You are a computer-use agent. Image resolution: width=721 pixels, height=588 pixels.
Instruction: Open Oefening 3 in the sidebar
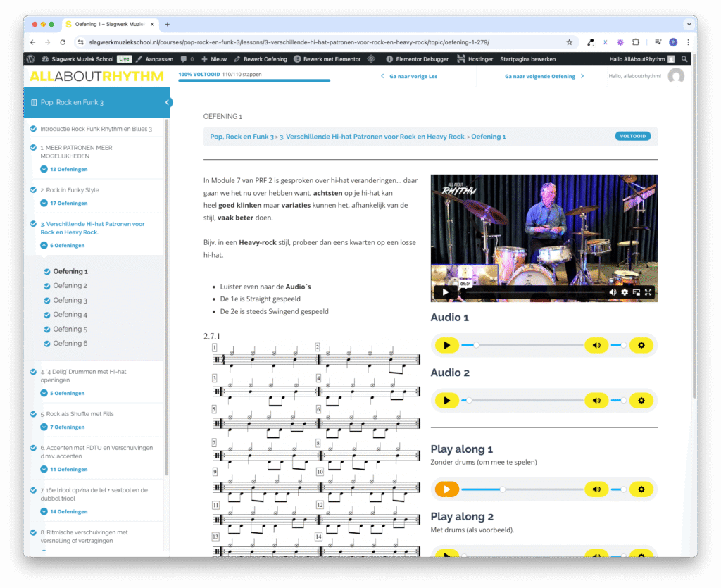click(x=70, y=300)
